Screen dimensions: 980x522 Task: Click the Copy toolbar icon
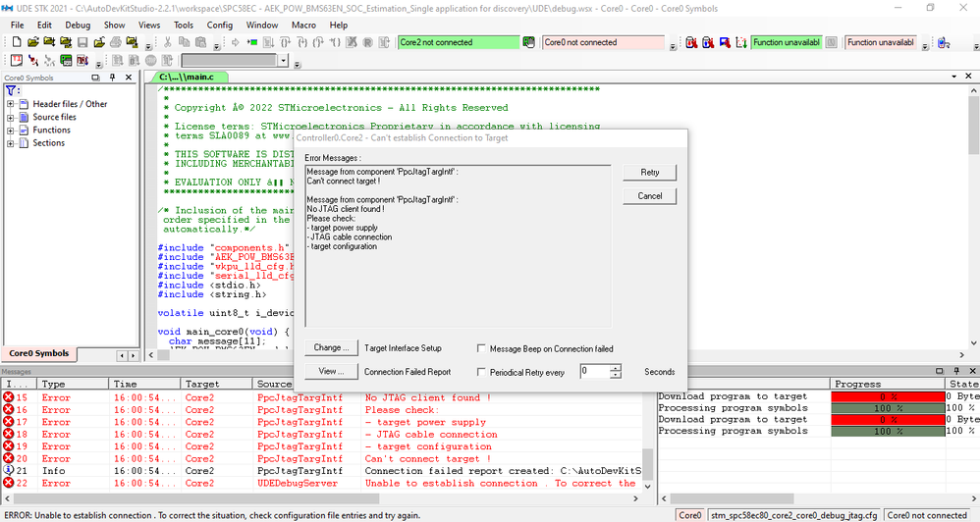click(x=184, y=42)
